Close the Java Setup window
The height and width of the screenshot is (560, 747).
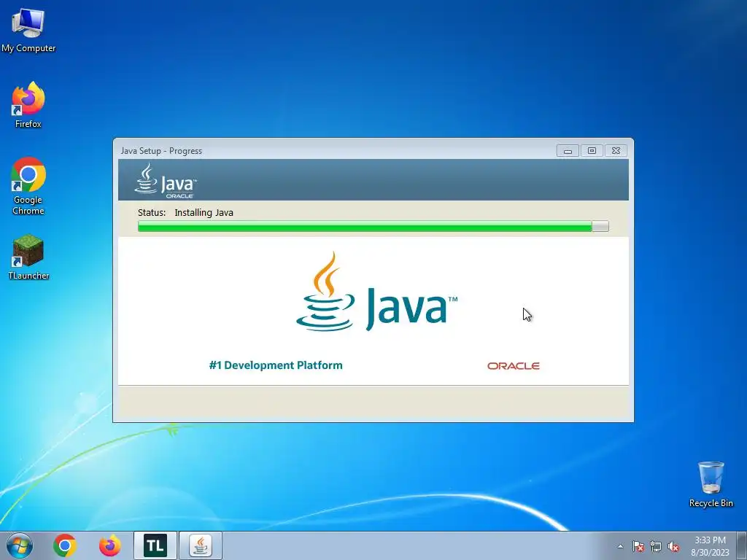tap(616, 151)
